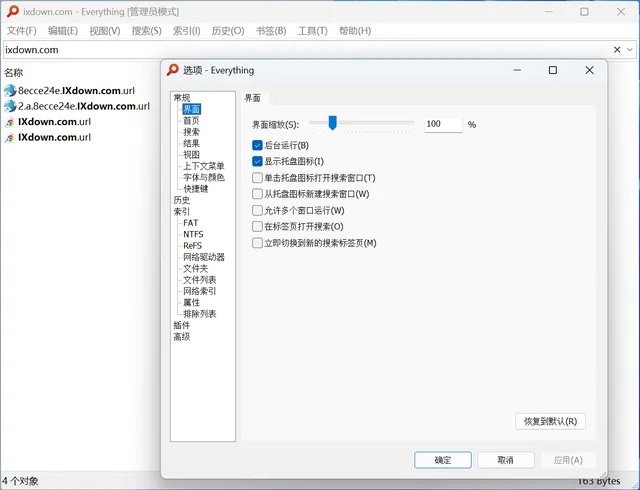Select 属性 in the options tree

(191, 303)
